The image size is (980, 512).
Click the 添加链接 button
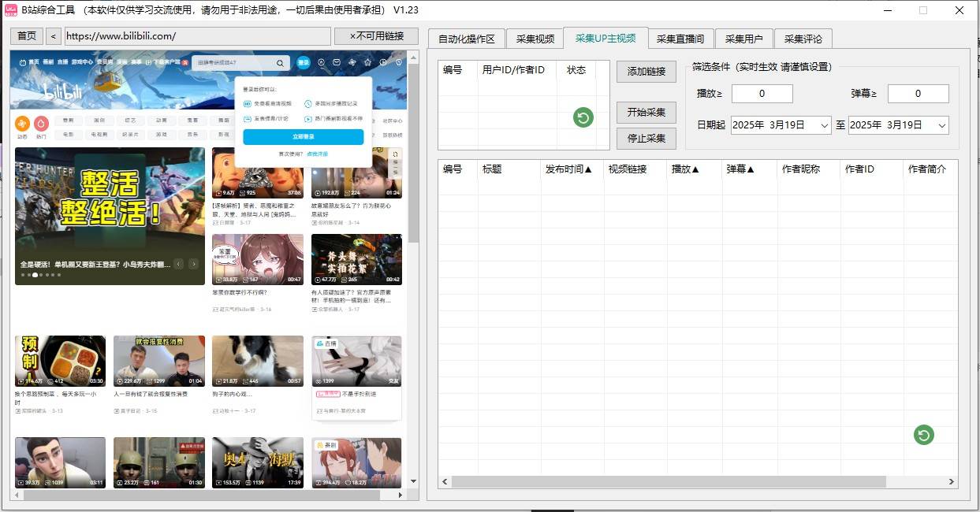(646, 72)
